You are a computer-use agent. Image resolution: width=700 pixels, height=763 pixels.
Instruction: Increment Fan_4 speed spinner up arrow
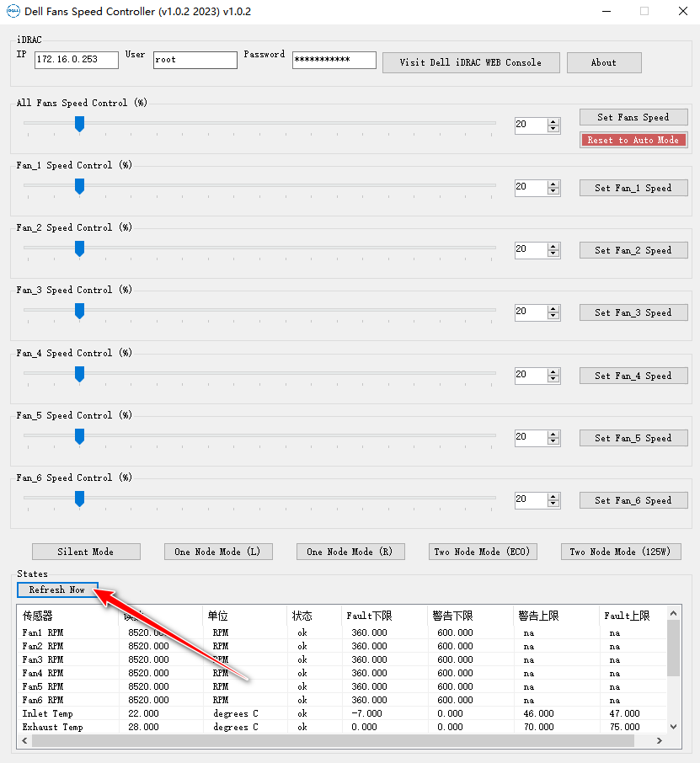[553, 372]
